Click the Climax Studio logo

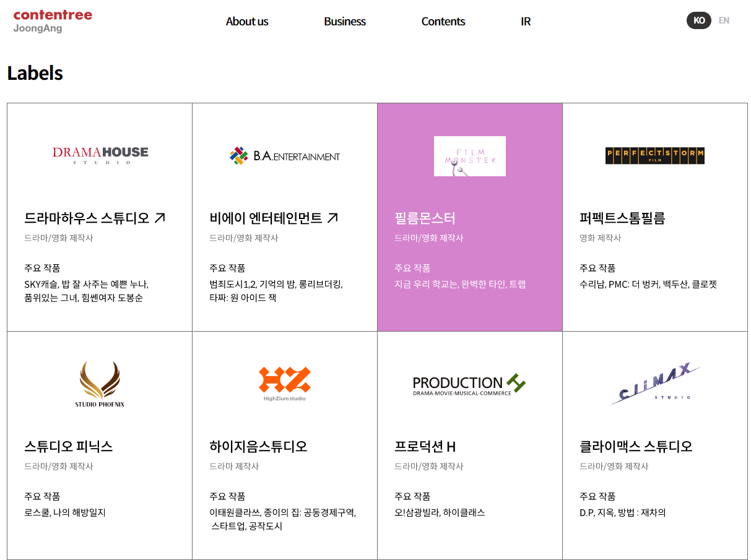click(x=655, y=384)
